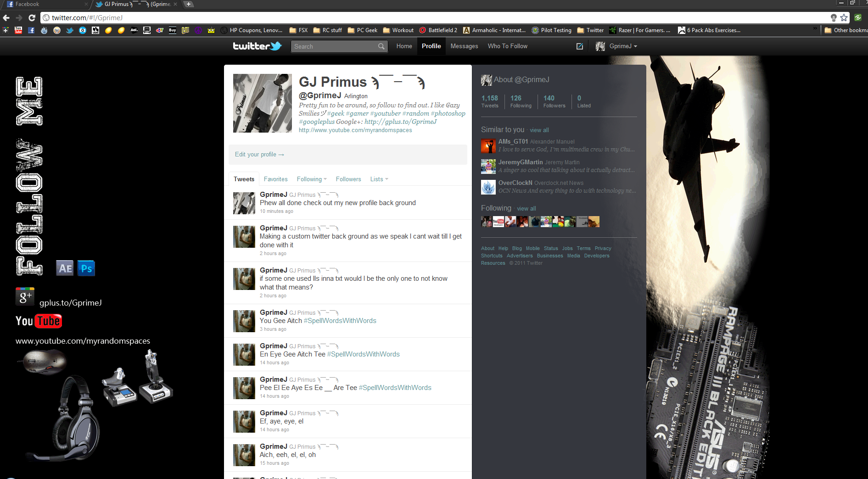The height and width of the screenshot is (479, 868).
Task: Open the OverClockN suggested profile
Action: coord(515,183)
